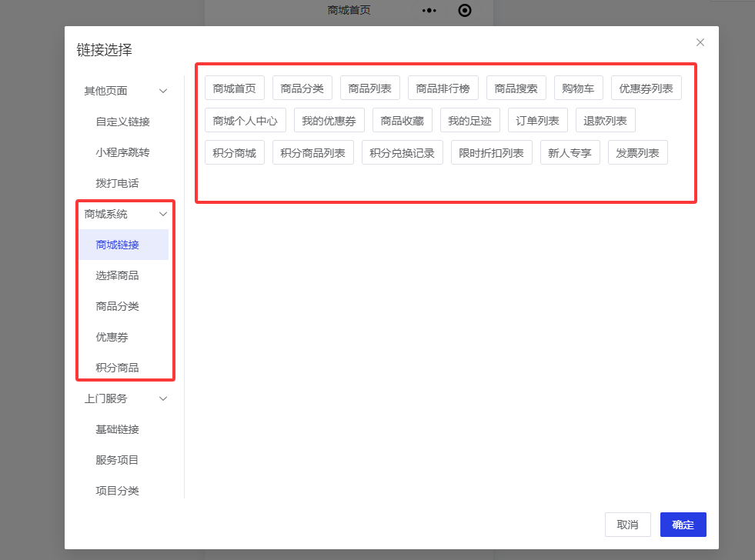Viewport: 755px width, 560px height.
Task: Select 自定义链接 in the sidebar
Action: click(x=122, y=122)
